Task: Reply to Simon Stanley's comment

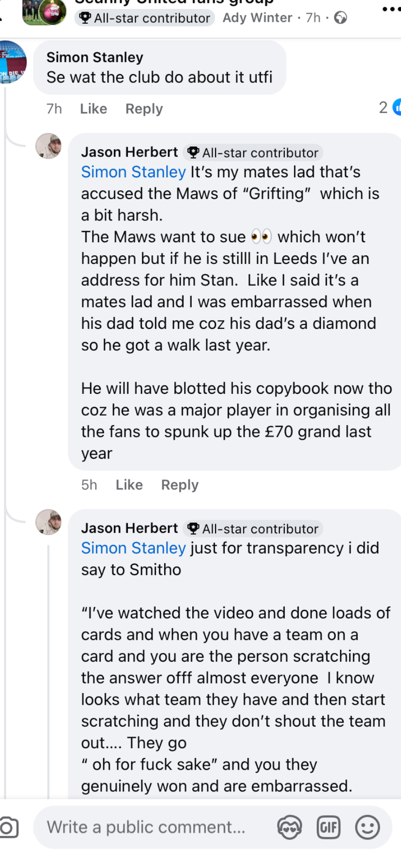Action: [144, 108]
